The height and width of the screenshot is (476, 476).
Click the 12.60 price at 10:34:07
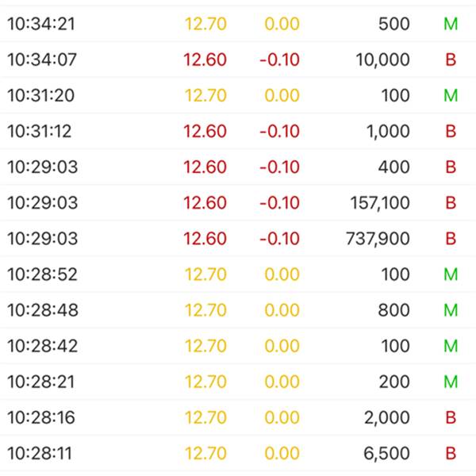(x=205, y=59)
